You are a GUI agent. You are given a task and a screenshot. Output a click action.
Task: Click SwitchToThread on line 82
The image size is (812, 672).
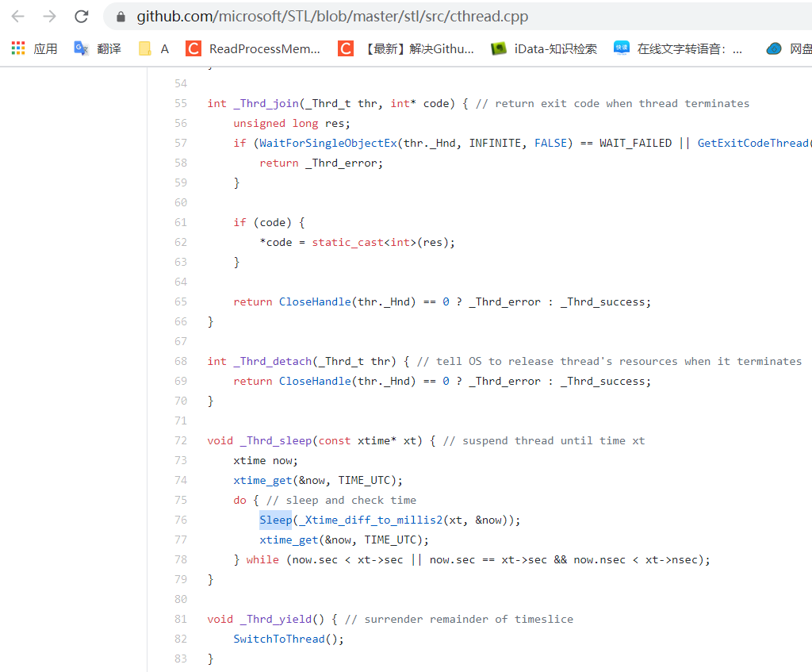click(x=279, y=639)
